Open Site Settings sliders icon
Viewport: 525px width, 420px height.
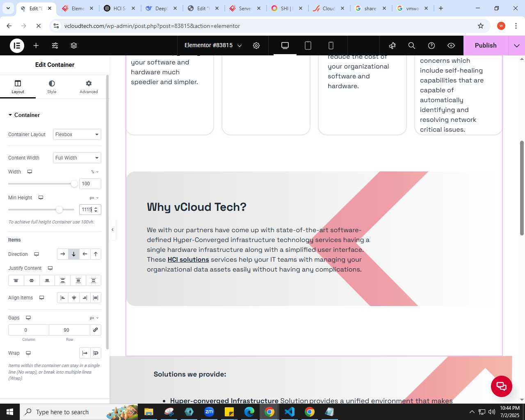55,46
